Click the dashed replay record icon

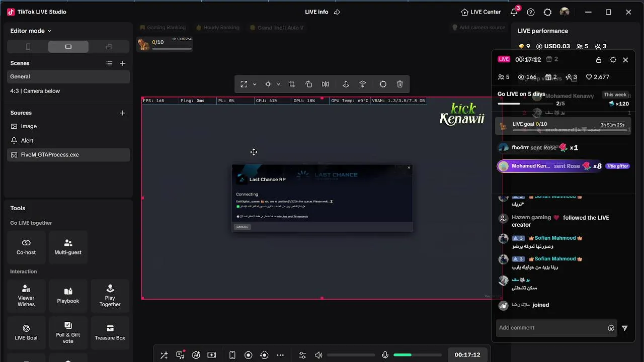(264, 355)
